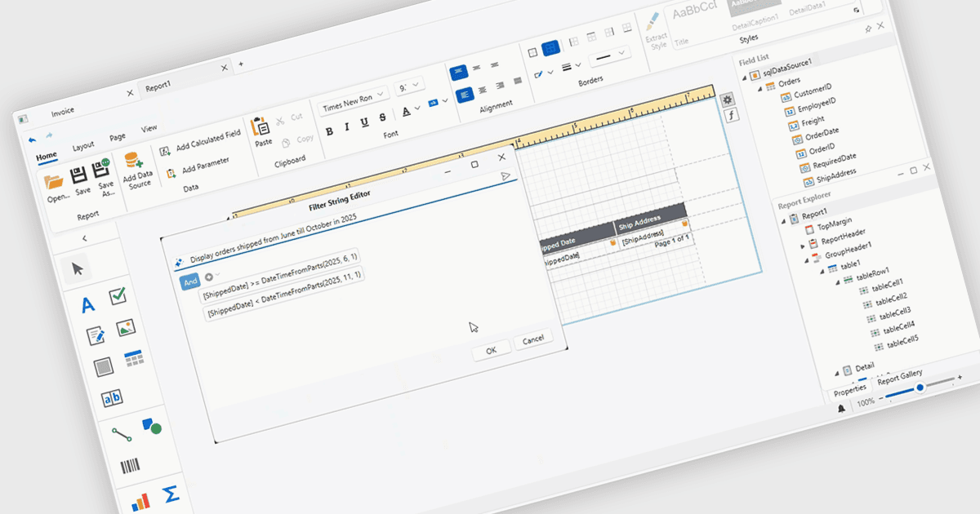Select the Label tool with the blue A
The width and height of the screenshot is (980, 514).
[88, 305]
